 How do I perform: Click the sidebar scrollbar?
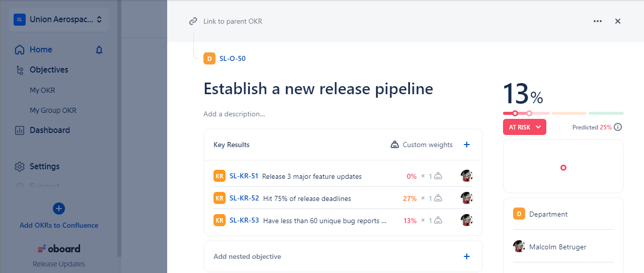point(119,128)
